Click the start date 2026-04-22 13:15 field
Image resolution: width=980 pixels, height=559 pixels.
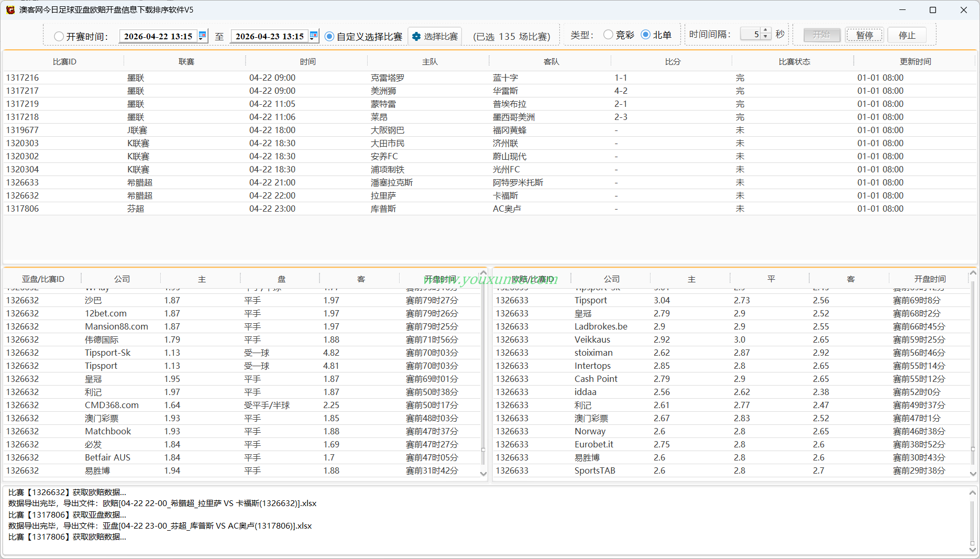158,36
